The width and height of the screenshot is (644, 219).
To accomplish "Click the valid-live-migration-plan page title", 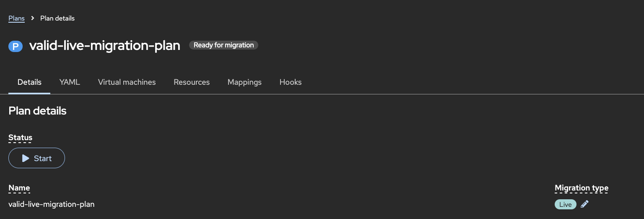I will [105, 46].
